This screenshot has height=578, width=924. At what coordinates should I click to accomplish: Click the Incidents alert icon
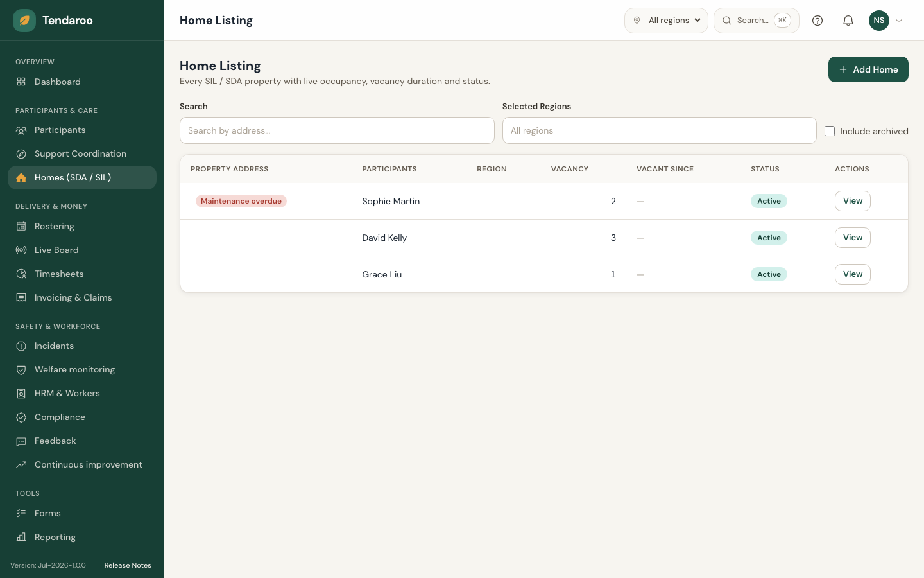[21, 346]
